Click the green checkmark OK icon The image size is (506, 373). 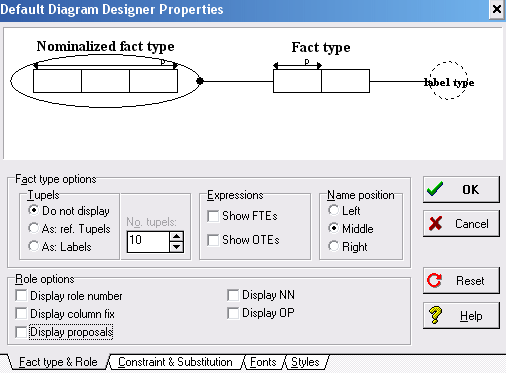(435, 189)
